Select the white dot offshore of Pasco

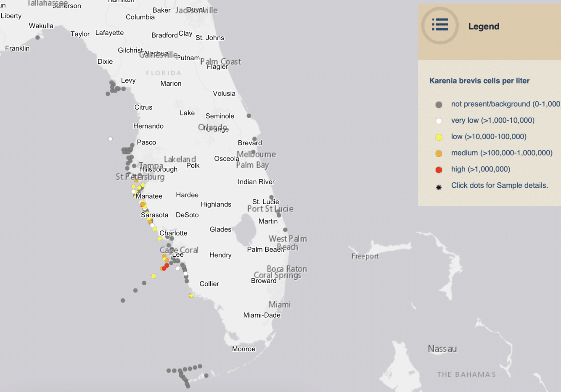[110, 139]
